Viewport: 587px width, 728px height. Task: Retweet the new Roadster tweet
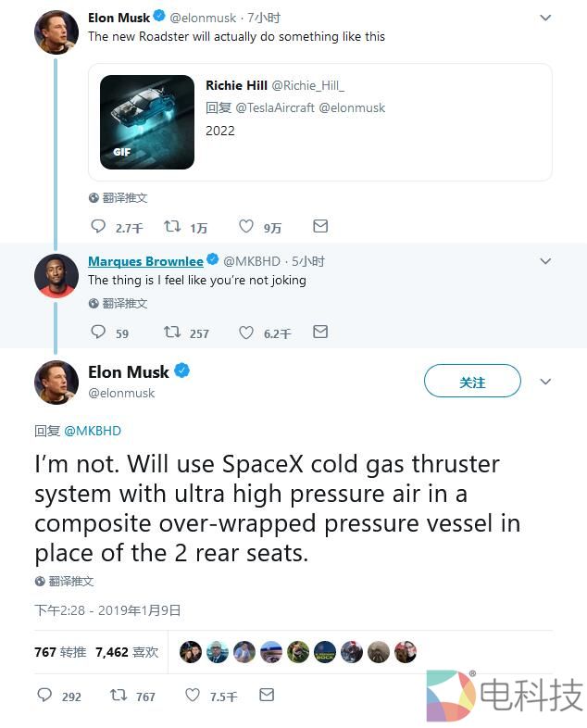pos(172,226)
